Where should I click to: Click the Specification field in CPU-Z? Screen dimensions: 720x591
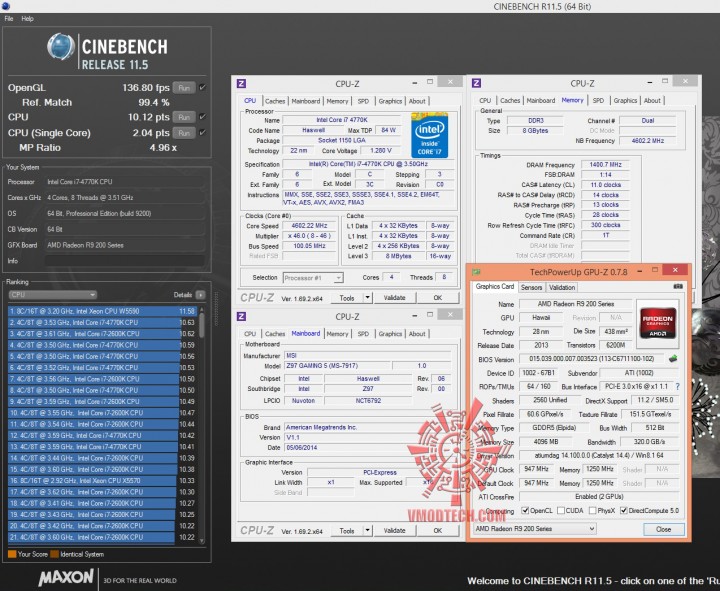click(368, 164)
